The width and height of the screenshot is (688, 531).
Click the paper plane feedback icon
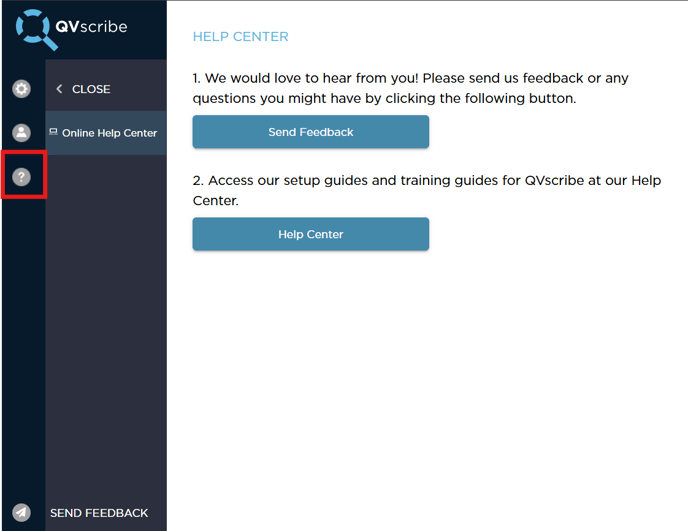click(21, 512)
